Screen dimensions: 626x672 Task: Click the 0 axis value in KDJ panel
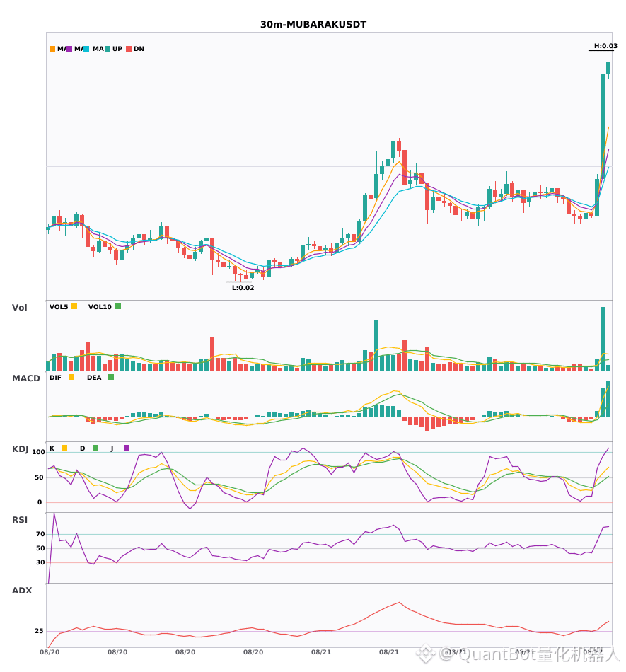(x=40, y=502)
